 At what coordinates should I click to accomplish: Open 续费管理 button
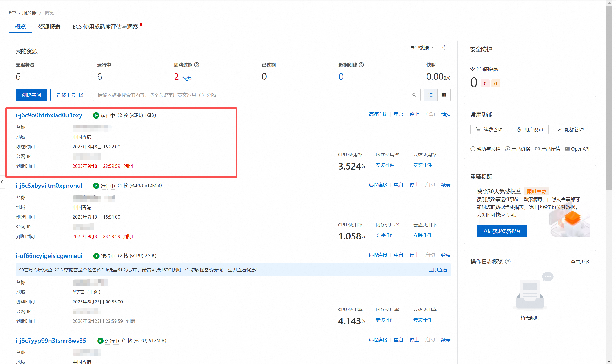pos(489,129)
